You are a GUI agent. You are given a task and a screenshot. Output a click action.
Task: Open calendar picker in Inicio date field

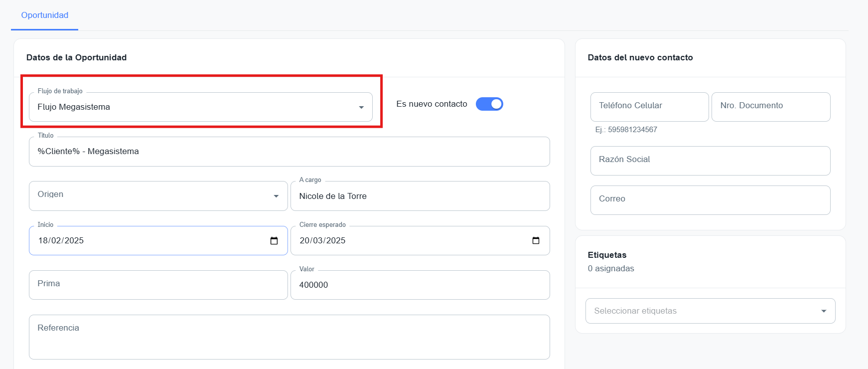point(274,241)
